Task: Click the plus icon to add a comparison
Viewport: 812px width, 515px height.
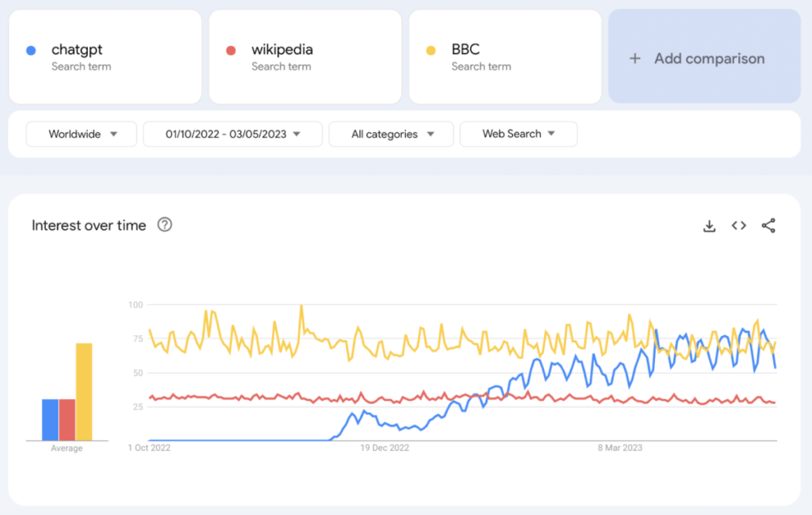Action: (634, 58)
